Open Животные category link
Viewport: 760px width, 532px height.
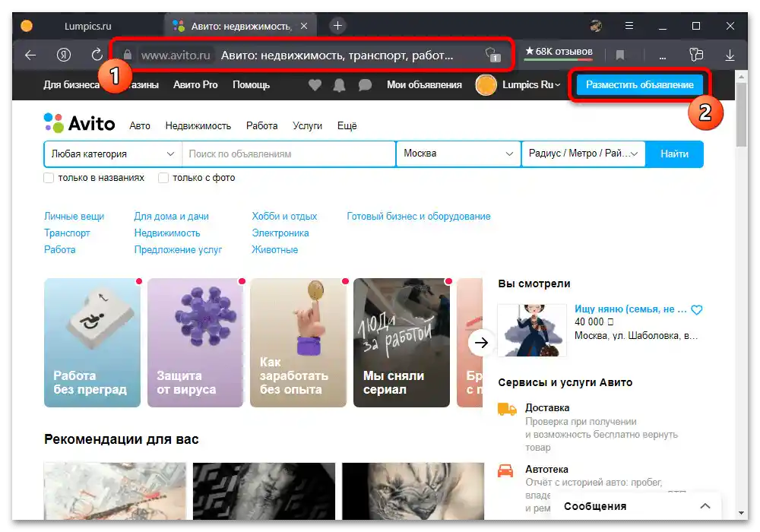[275, 249]
